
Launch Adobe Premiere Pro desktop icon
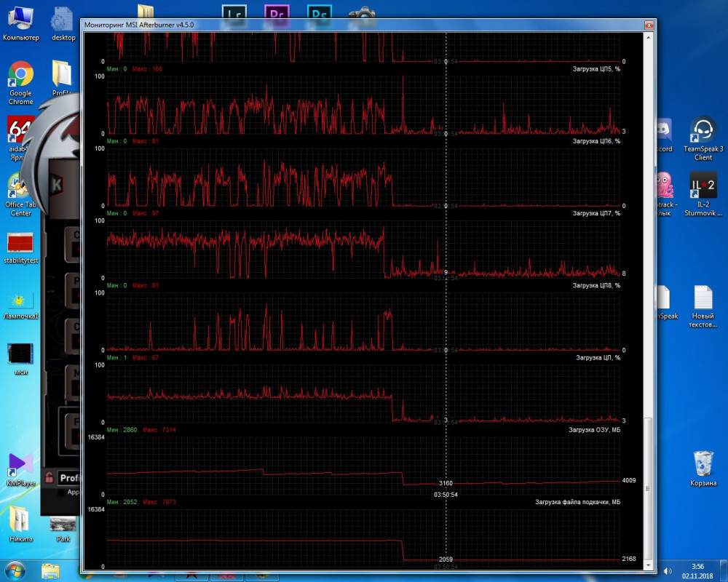click(x=277, y=12)
